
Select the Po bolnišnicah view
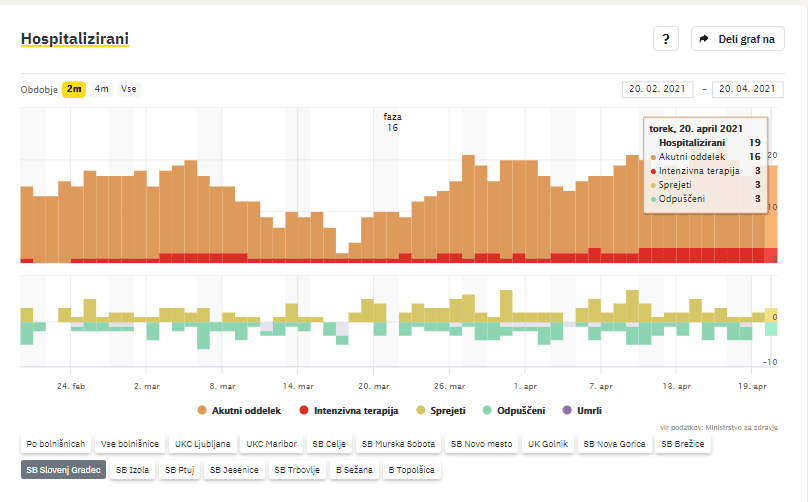pyautogui.click(x=56, y=443)
